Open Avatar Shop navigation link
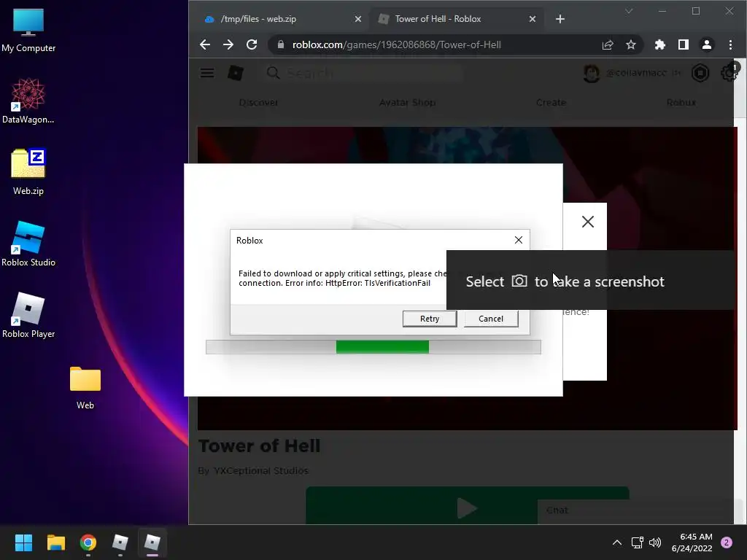The width and height of the screenshot is (747, 560). 407,102
